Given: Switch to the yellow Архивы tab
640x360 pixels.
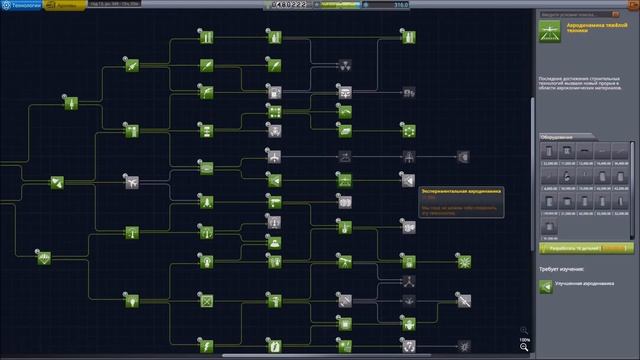Looking at the screenshot, I should [65, 5].
